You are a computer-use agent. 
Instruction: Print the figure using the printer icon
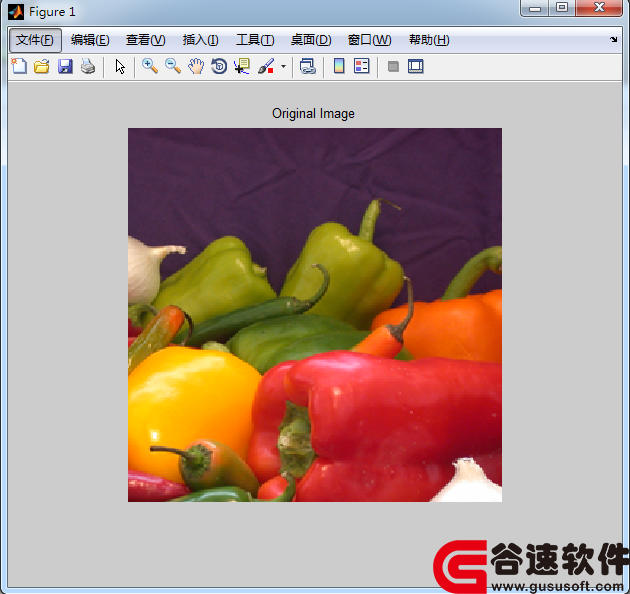click(88, 66)
